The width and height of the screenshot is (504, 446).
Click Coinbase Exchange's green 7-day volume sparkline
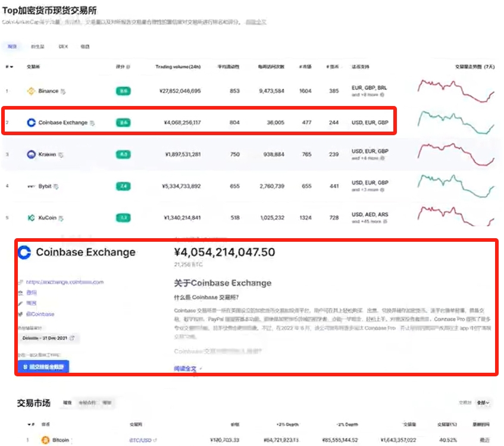(x=456, y=123)
